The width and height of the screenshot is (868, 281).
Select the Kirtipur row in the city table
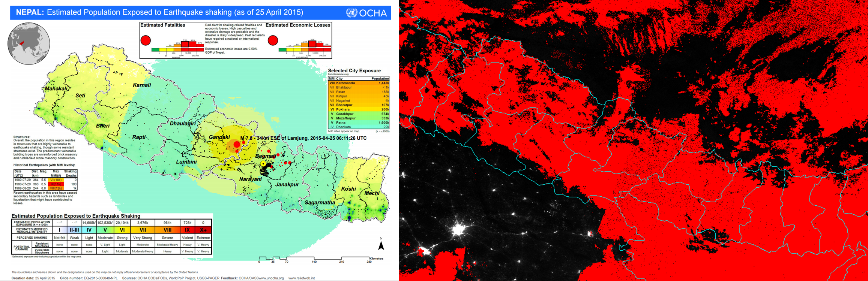pos(359,96)
